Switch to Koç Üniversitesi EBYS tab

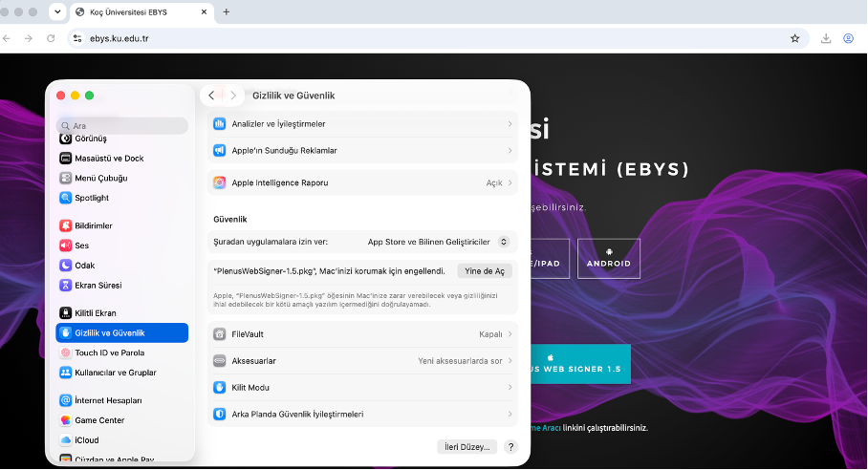click(x=141, y=12)
